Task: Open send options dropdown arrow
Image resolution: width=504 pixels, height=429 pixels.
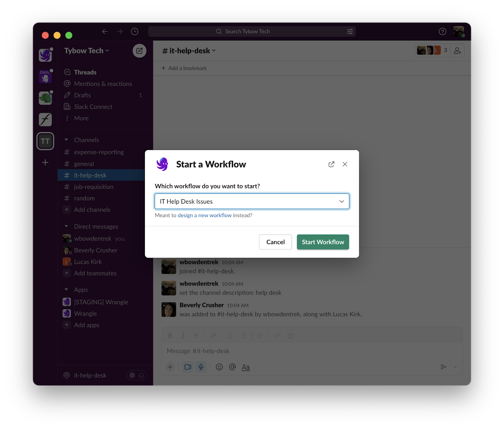Action: (x=455, y=367)
